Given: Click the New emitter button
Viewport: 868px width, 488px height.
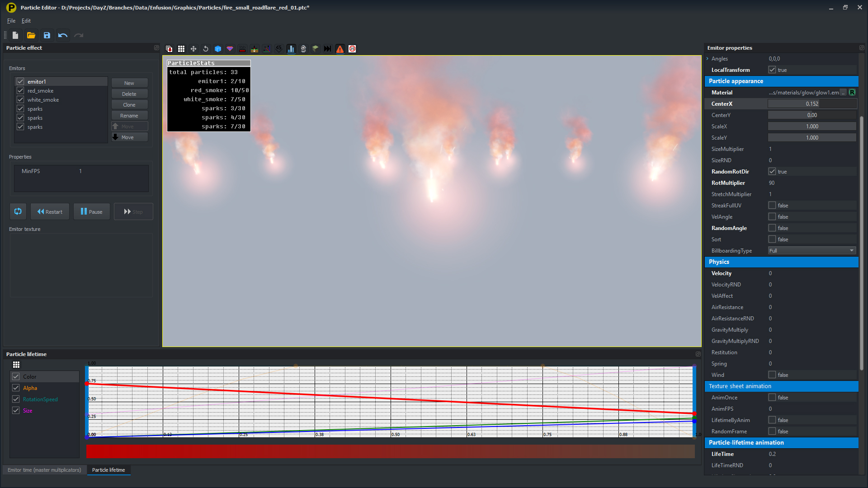Looking at the screenshot, I should (x=129, y=83).
